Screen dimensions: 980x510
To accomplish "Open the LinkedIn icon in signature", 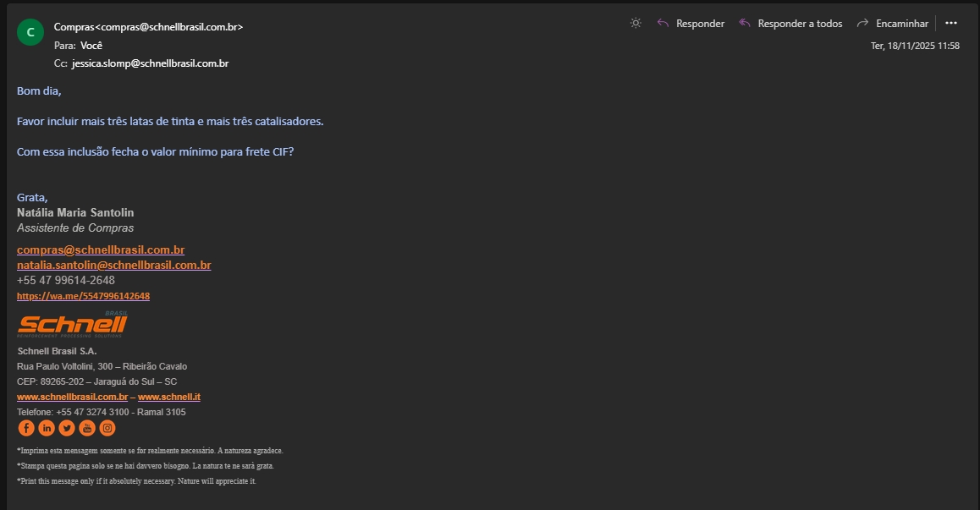I will [46, 428].
